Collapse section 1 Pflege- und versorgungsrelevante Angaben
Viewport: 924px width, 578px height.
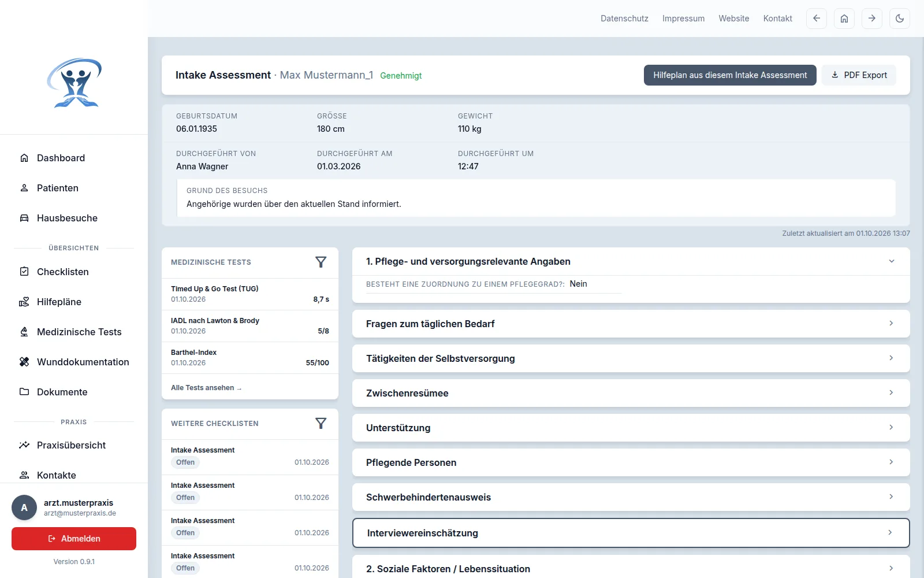pyautogui.click(x=631, y=261)
